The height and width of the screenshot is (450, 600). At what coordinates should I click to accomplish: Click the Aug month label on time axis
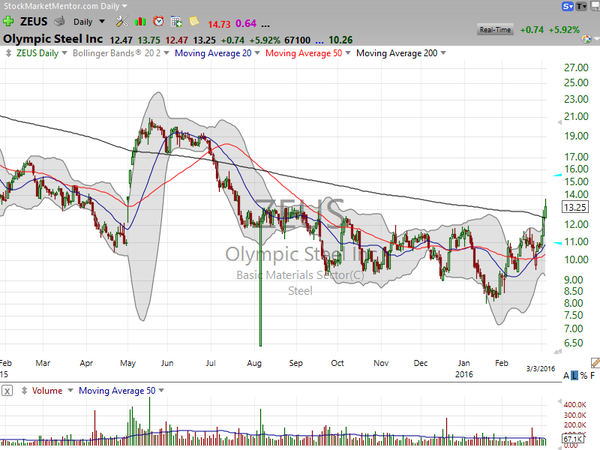click(254, 363)
